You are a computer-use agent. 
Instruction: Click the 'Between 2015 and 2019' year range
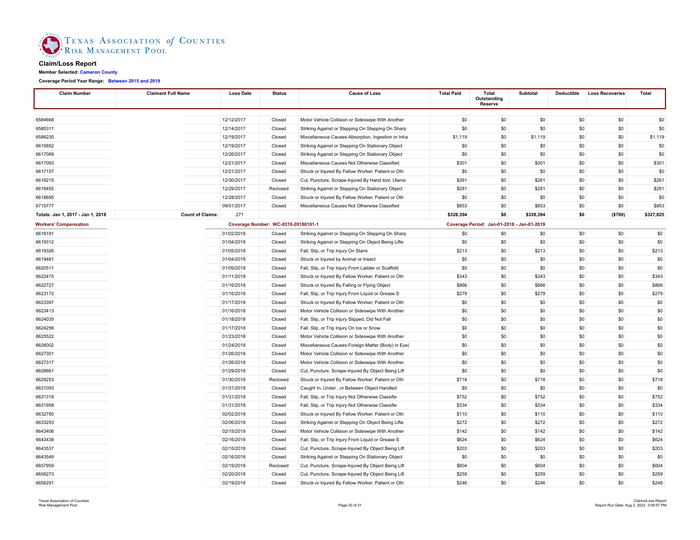(x=134, y=81)
